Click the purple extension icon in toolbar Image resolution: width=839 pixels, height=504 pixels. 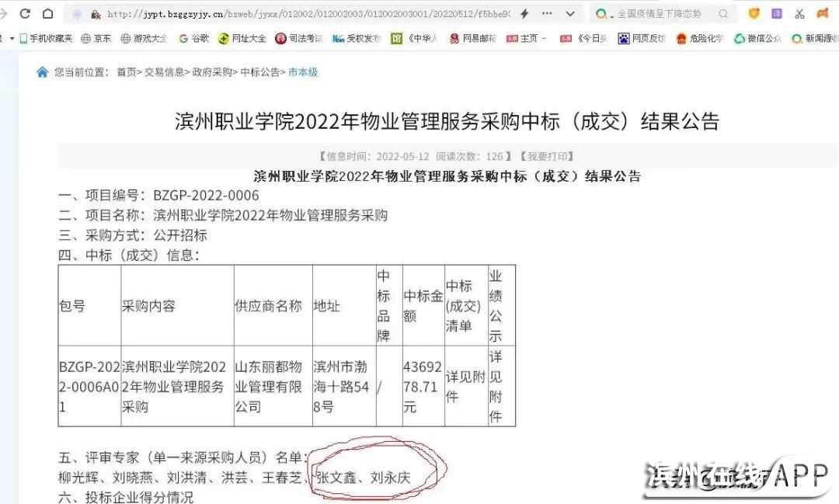point(776,14)
